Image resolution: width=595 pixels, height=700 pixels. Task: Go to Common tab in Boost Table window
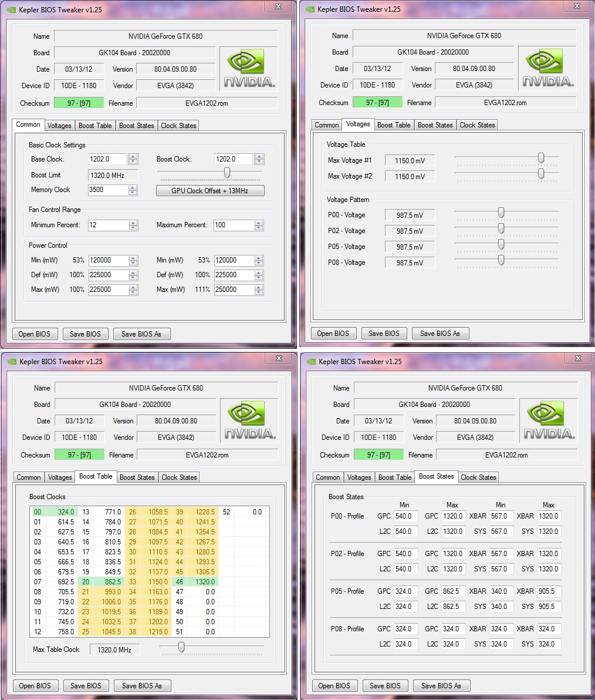pos(29,477)
